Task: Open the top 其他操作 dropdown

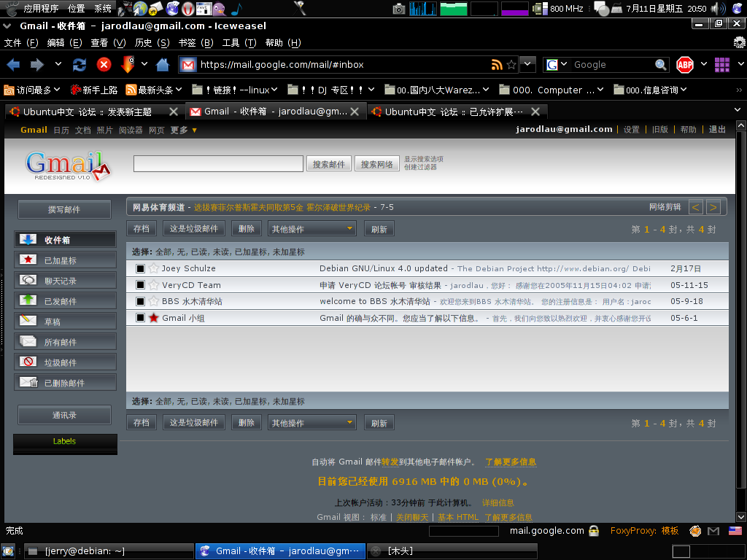Action: pyautogui.click(x=312, y=229)
